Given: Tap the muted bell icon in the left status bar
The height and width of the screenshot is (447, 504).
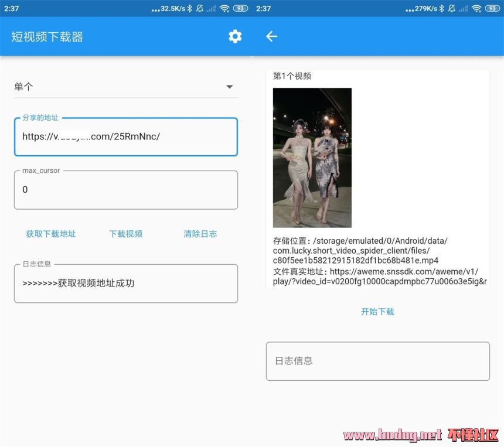Looking at the screenshot, I should pyautogui.click(x=200, y=8).
